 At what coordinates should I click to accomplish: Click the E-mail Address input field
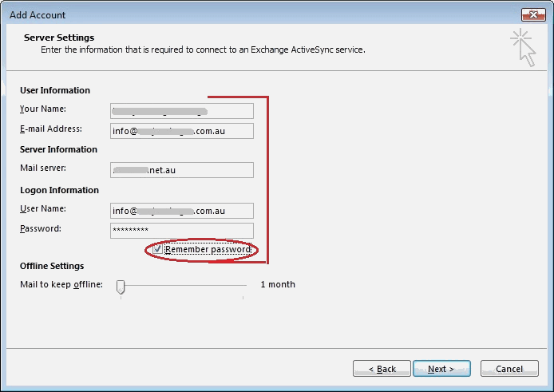181,131
